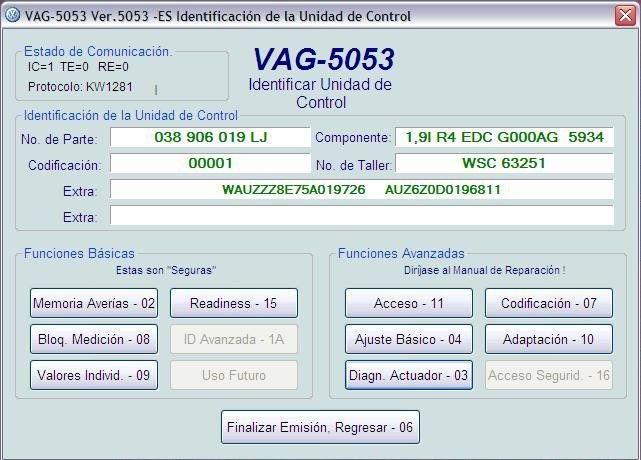
Task: Click the Codificación field showing 00001
Action: 210,163
